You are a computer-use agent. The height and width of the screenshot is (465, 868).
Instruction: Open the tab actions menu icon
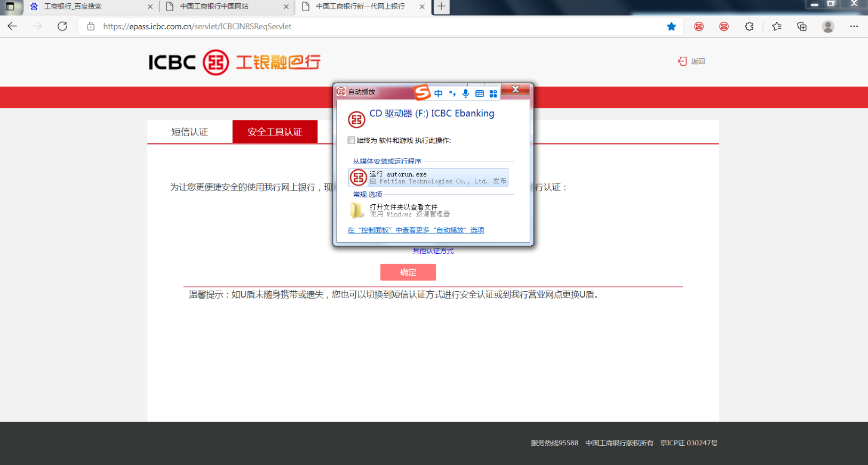(x=10, y=7)
